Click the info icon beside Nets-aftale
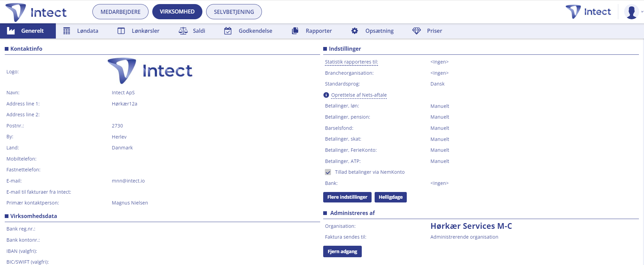Screen dimensions: 644x265 tap(326, 95)
